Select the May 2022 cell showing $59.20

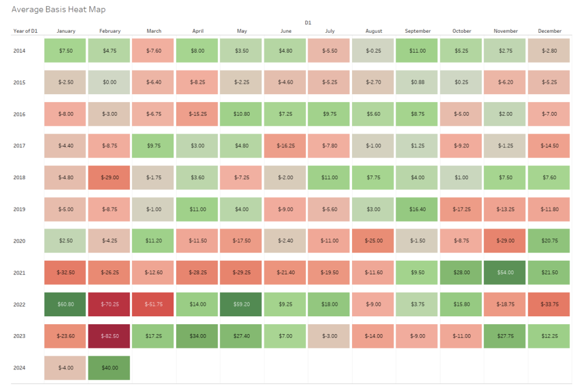(242, 304)
